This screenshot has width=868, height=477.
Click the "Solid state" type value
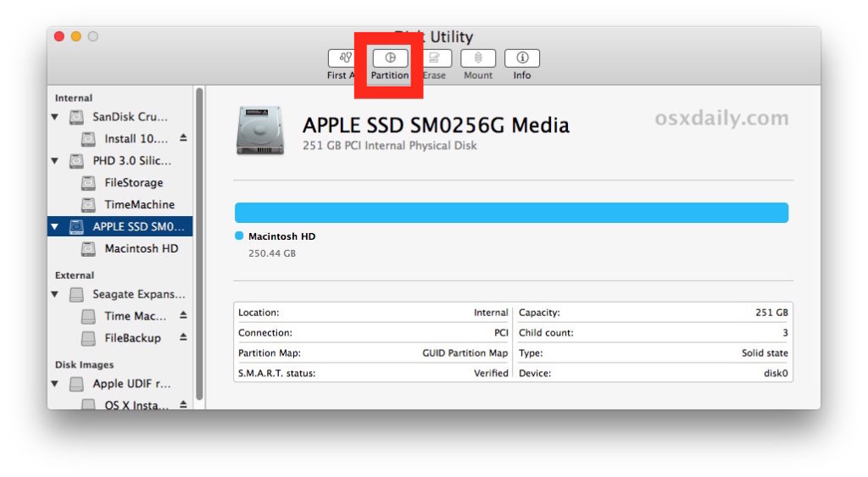[x=765, y=353]
